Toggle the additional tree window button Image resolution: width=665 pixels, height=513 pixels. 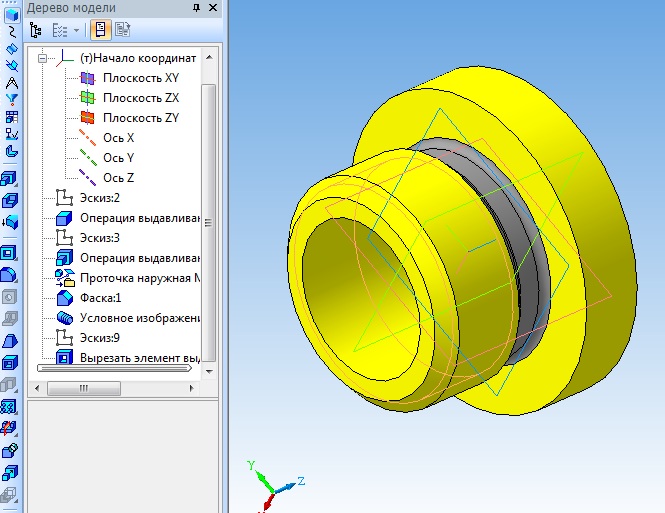point(101,30)
